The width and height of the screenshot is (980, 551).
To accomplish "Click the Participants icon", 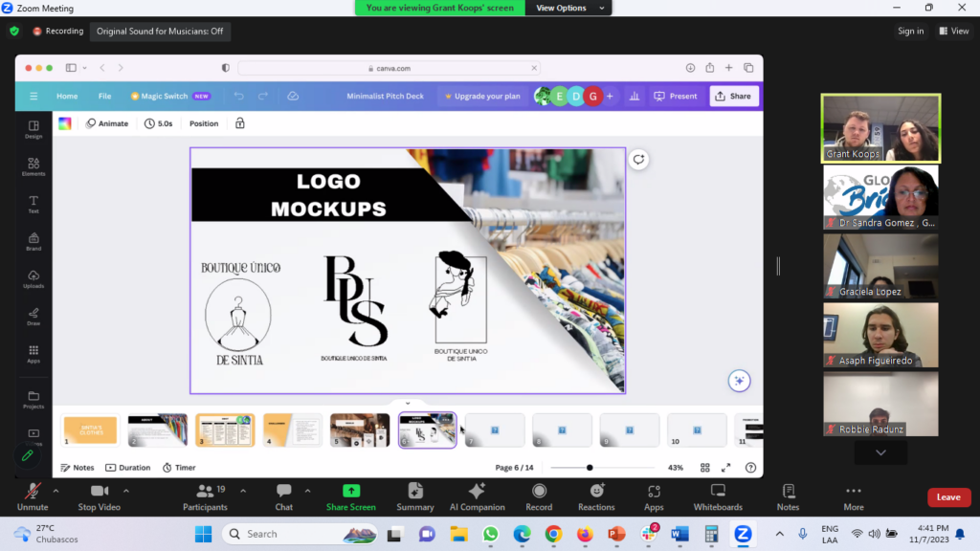I will tap(205, 491).
